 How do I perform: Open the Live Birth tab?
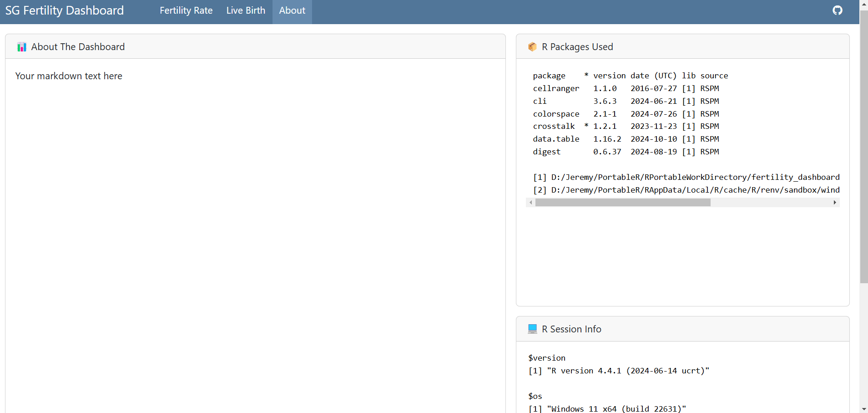246,10
